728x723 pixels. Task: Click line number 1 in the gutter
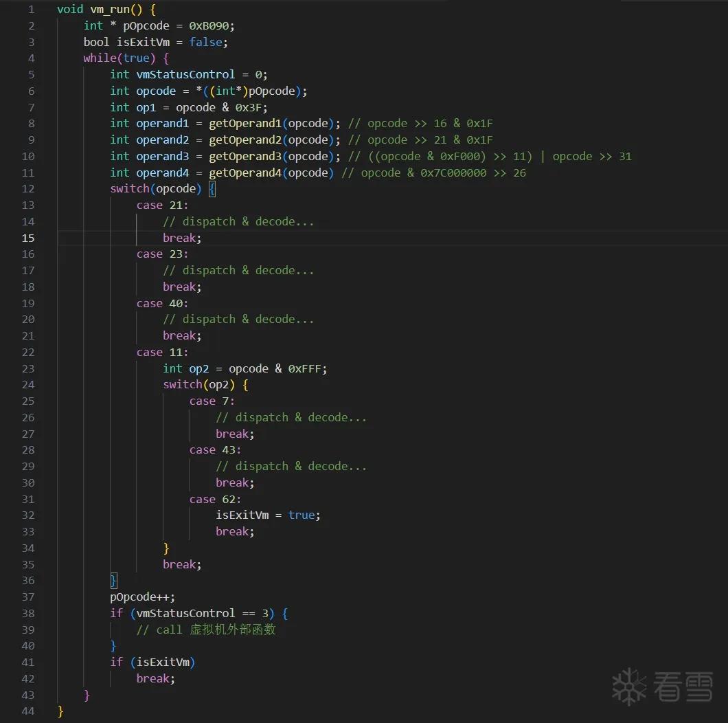32,10
